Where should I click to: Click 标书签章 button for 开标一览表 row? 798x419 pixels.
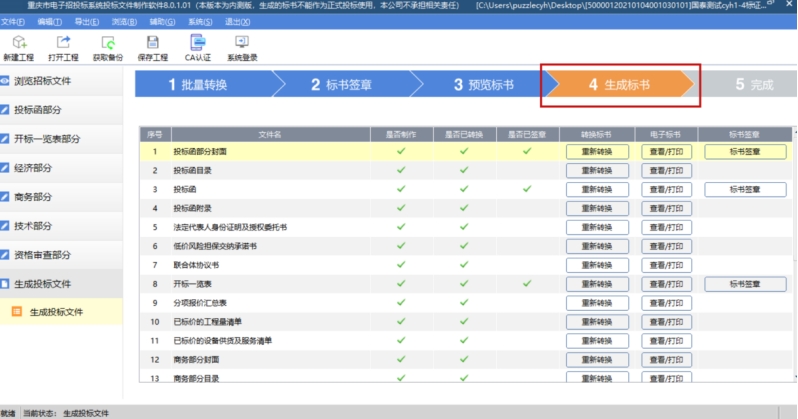745,285
